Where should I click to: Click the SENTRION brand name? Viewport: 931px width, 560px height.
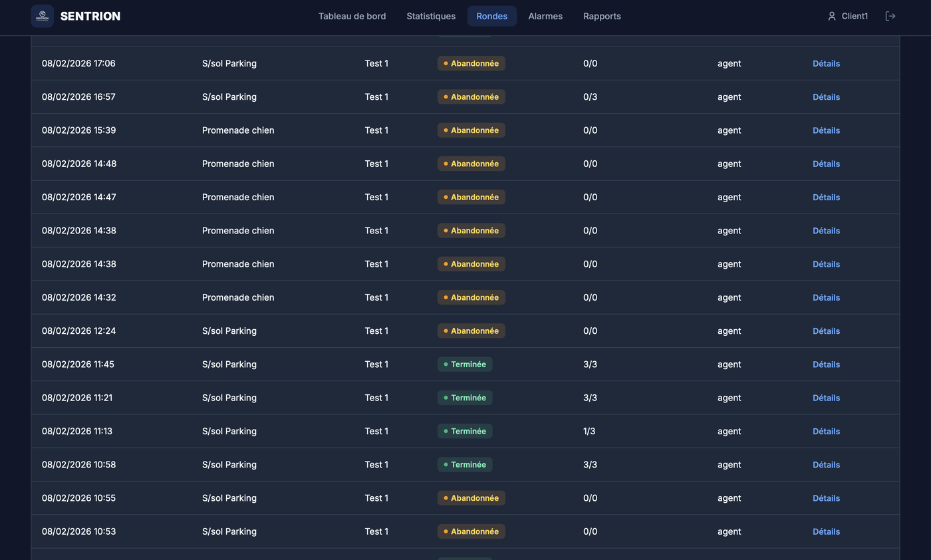tap(90, 16)
